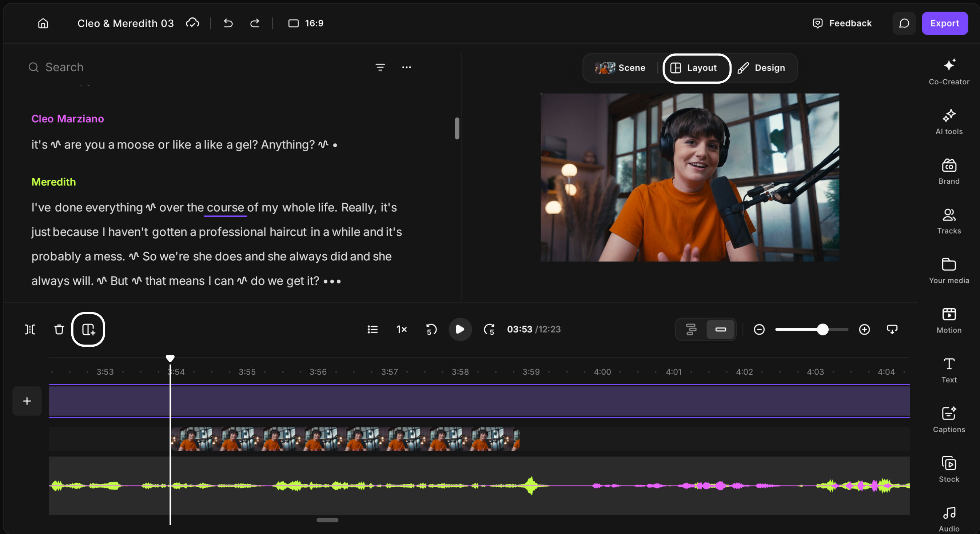This screenshot has width=980, height=534.
Task: Zoom in the timeline with plus
Action: pos(864,329)
